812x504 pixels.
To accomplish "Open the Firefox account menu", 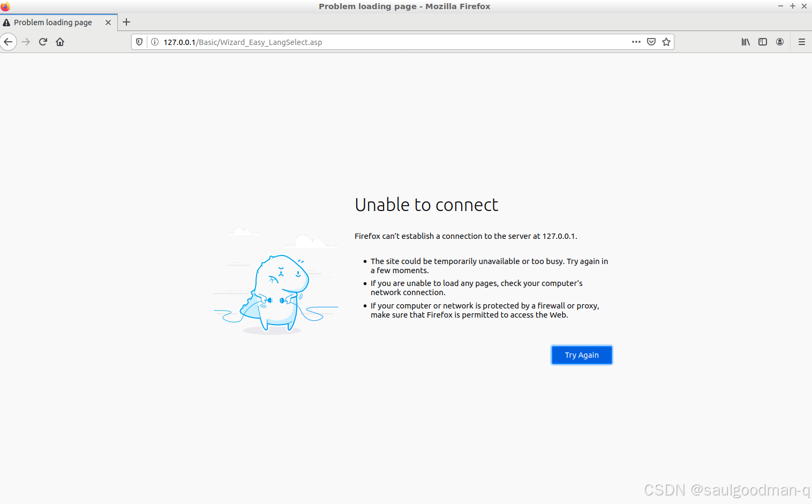I will [780, 42].
